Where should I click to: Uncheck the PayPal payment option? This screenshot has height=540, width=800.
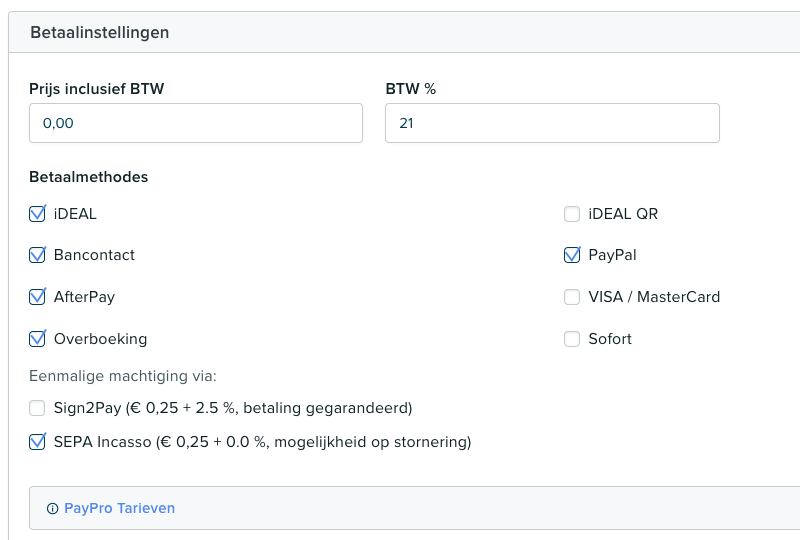pyautogui.click(x=572, y=255)
